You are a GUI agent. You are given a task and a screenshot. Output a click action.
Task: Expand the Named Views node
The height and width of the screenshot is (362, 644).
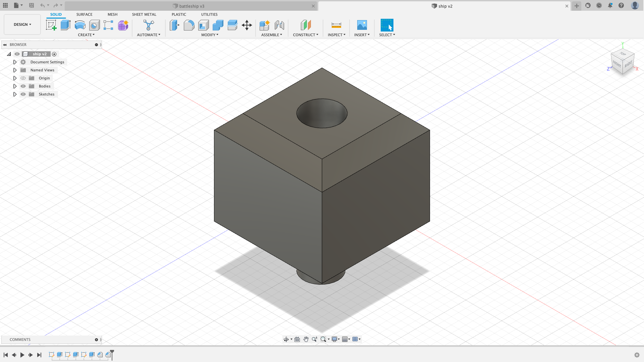click(15, 70)
